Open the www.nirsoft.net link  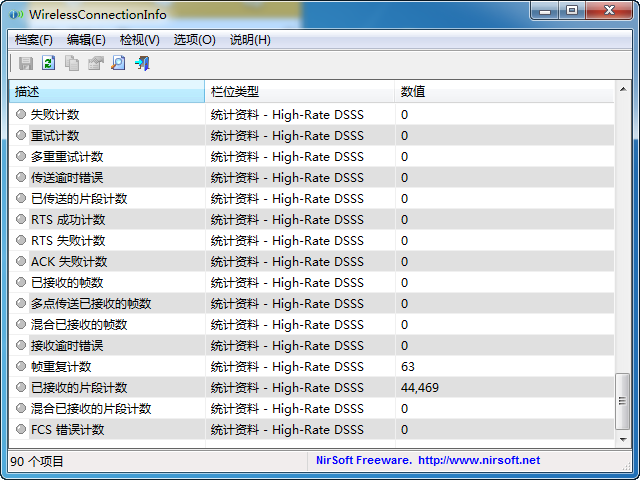point(479,460)
